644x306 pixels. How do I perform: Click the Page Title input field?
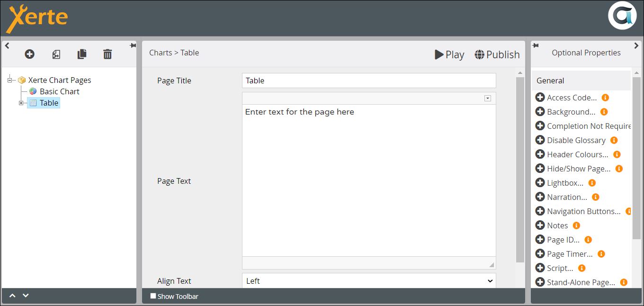pos(368,81)
